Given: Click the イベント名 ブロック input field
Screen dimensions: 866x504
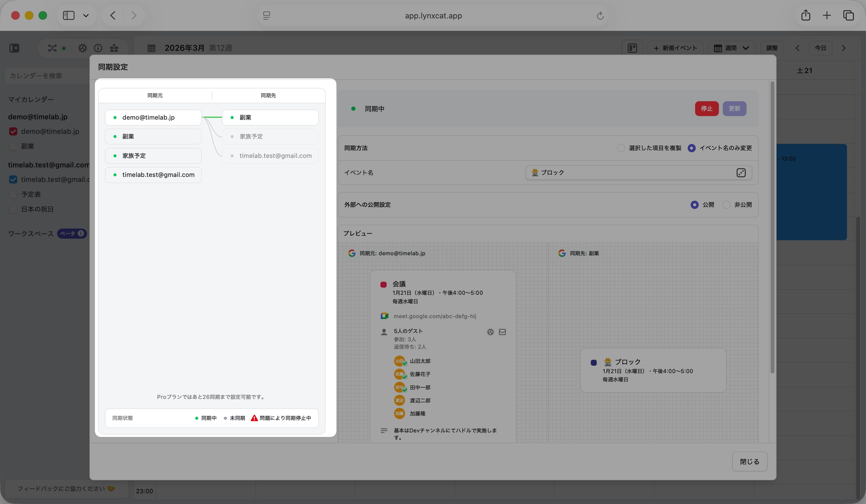Looking at the screenshot, I should [629, 173].
